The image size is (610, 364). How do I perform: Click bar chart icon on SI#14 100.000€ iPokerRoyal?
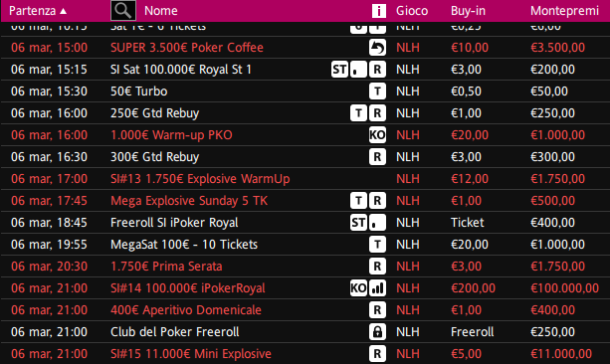tap(377, 288)
